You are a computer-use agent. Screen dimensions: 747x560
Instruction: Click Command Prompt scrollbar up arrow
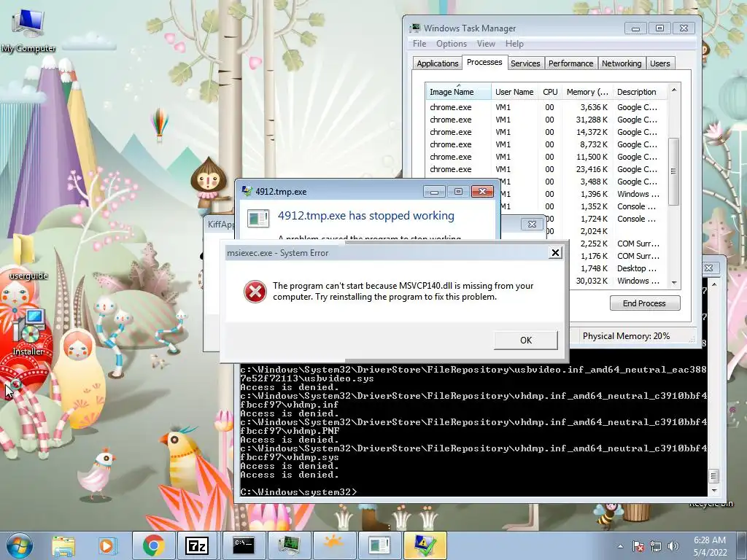713,284
